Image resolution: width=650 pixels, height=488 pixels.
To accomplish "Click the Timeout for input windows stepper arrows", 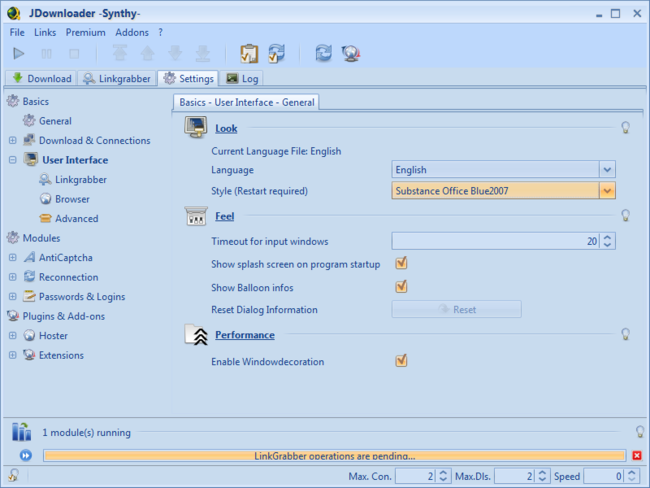I will (x=607, y=241).
